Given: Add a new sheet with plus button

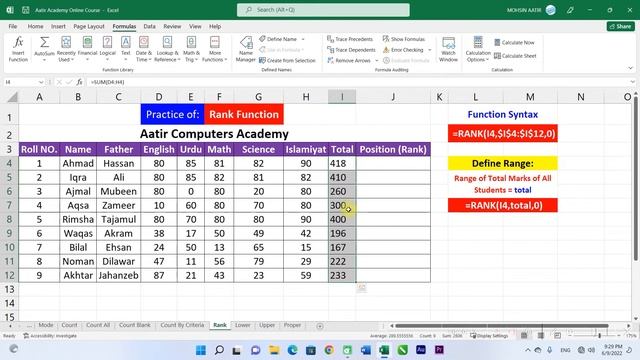Looking at the screenshot, I should coord(320,326).
